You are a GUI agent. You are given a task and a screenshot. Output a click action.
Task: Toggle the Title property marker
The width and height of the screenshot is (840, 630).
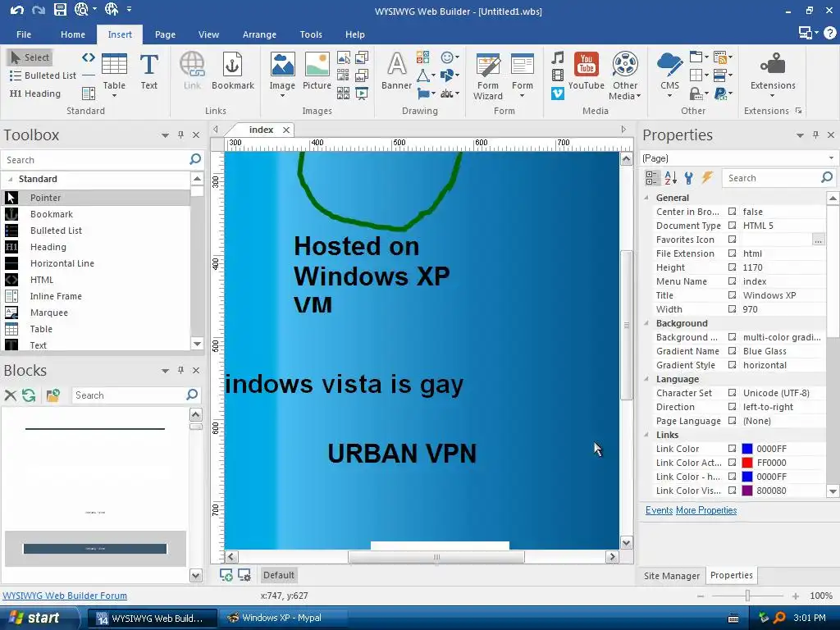tap(732, 295)
